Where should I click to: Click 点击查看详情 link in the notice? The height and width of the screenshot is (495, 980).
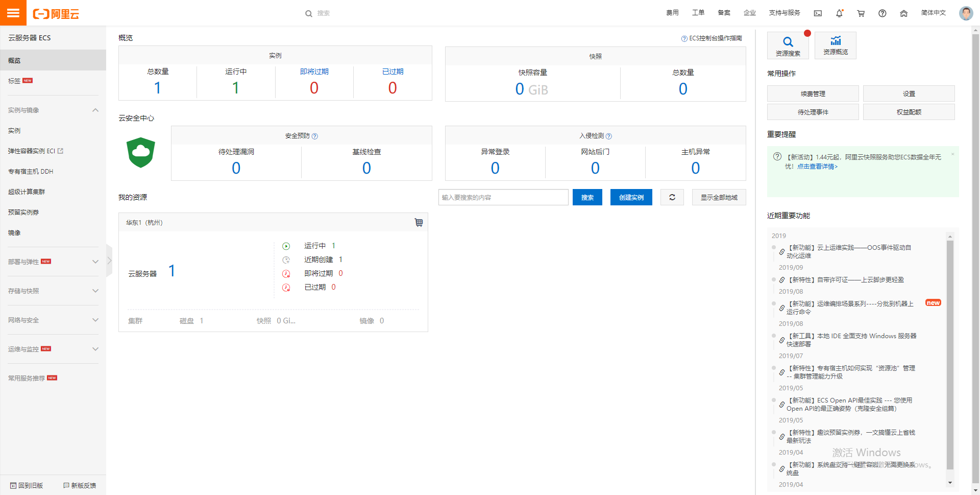tap(817, 167)
